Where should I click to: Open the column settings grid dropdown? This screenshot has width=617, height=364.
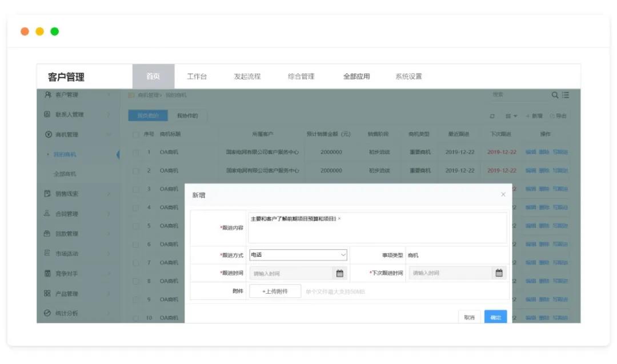click(511, 116)
